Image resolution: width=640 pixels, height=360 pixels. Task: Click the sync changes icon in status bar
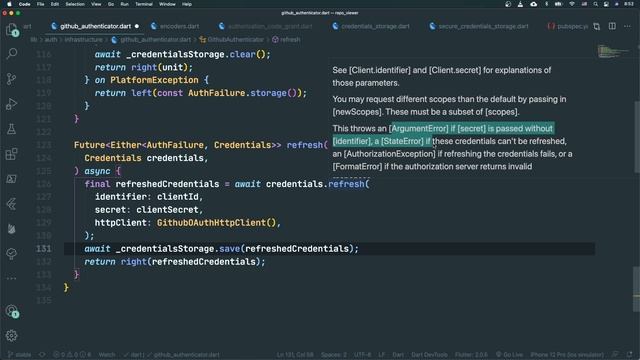click(42, 355)
